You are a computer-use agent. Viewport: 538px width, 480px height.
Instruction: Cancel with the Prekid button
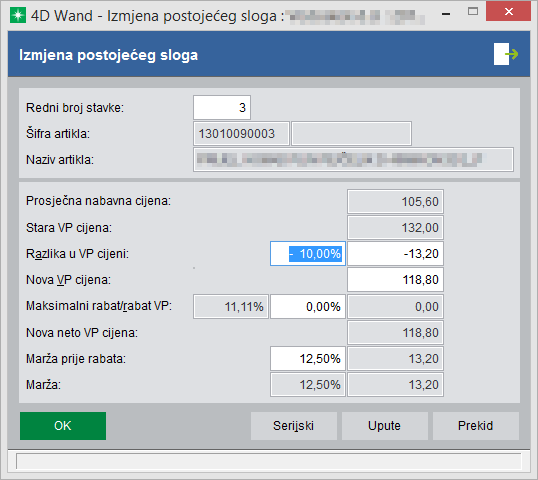pos(476,426)
